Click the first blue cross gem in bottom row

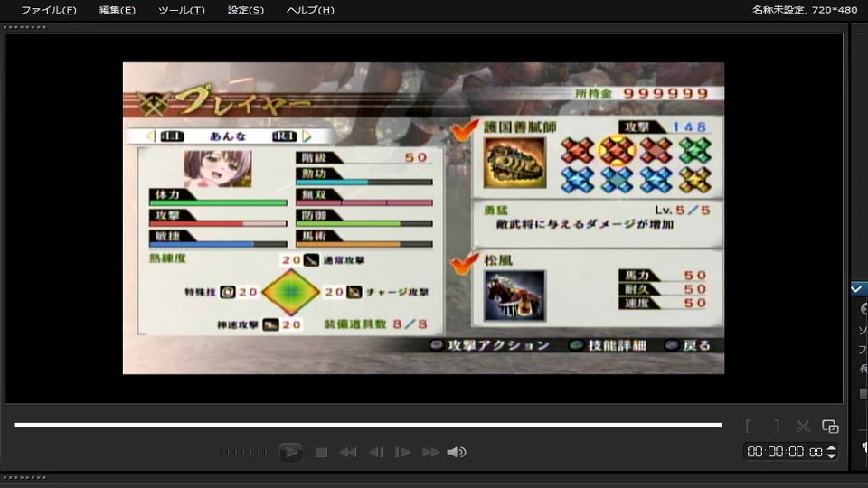[578, 180]
